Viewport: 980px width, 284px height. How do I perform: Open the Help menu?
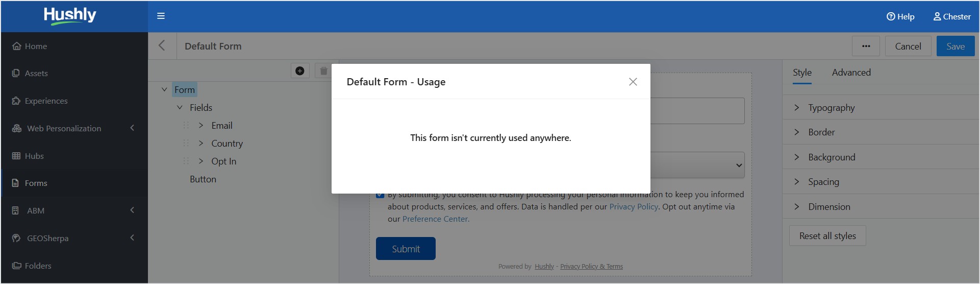coord(900,16)
